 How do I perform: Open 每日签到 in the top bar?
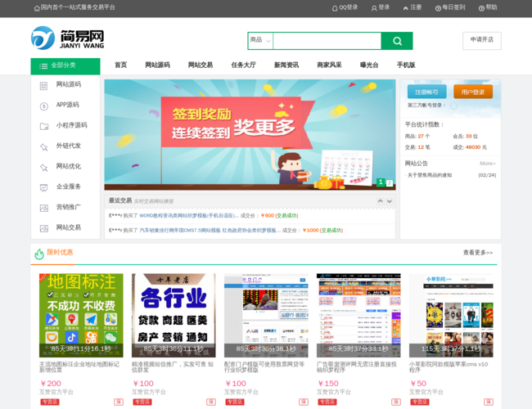pos(450,7)
